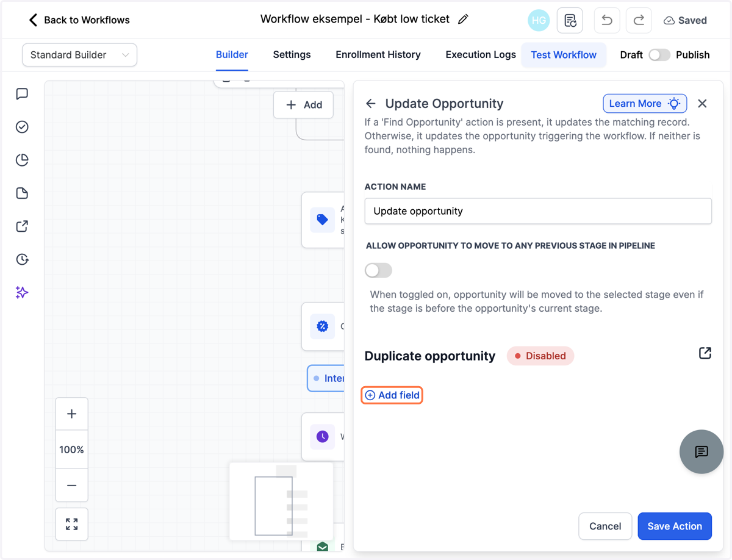Click the Cancel button

[605, 526]
